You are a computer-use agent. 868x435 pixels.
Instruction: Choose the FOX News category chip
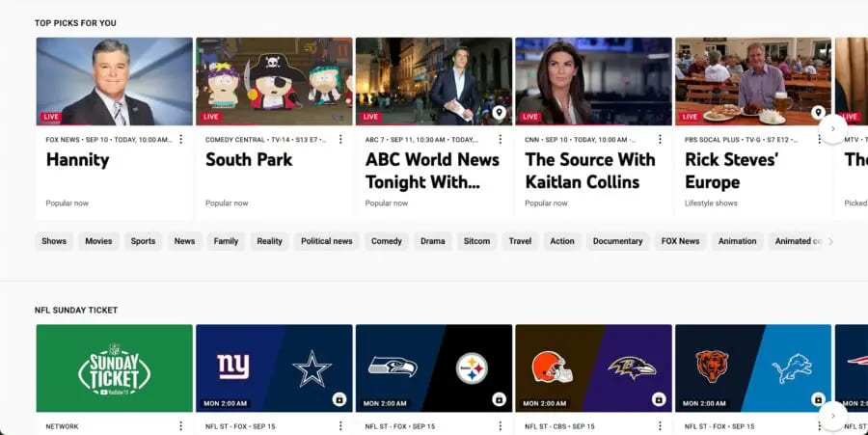point(680,241)
